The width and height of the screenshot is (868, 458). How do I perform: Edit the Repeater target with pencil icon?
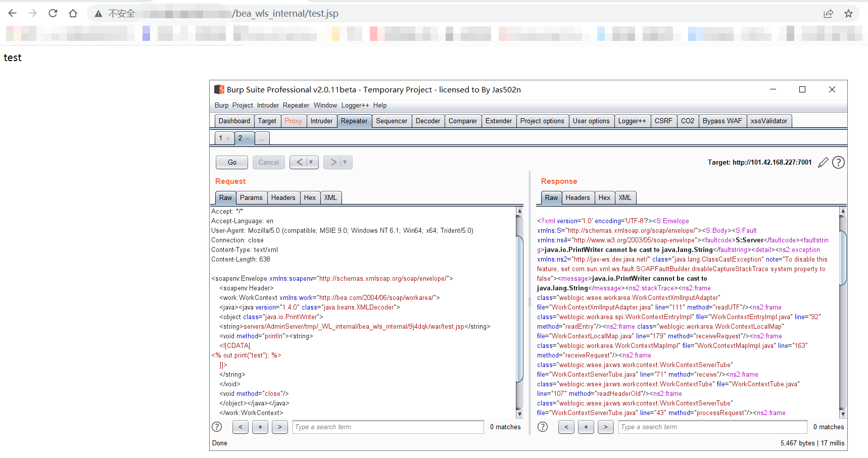click(x=823, y=162)
